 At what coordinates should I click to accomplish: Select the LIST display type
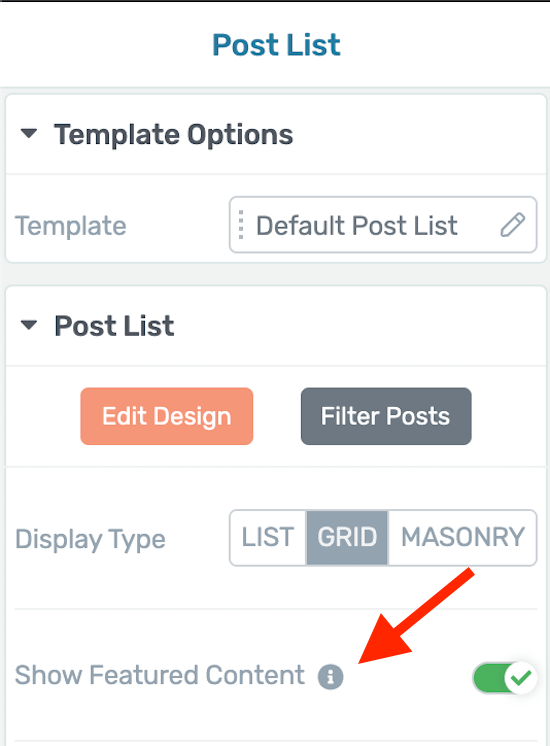coord(268,538)
